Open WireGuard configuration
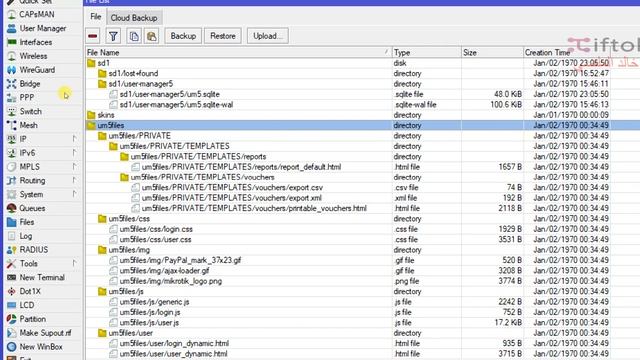This screenshot has width=640, height=360. pyautogui.click(x=37, y=70)
